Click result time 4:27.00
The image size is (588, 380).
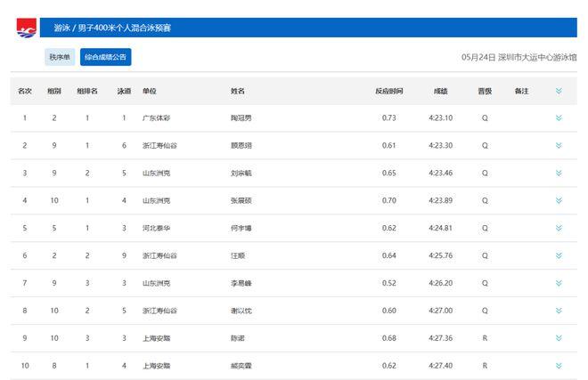click(441, 311)
